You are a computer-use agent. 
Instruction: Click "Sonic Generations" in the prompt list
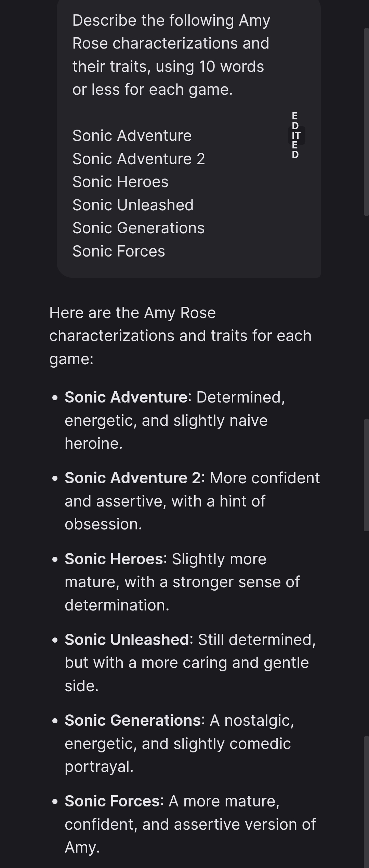[x=138, y=228]
